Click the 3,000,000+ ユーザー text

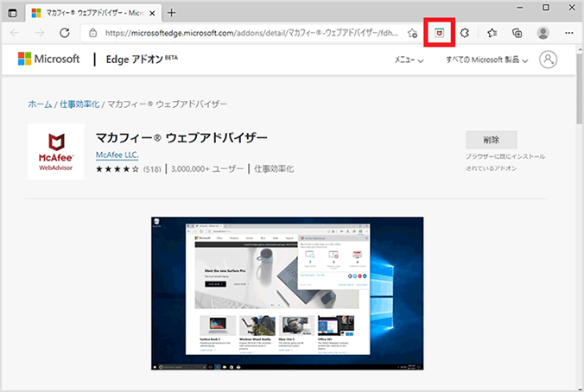click(x=207, y=169)
